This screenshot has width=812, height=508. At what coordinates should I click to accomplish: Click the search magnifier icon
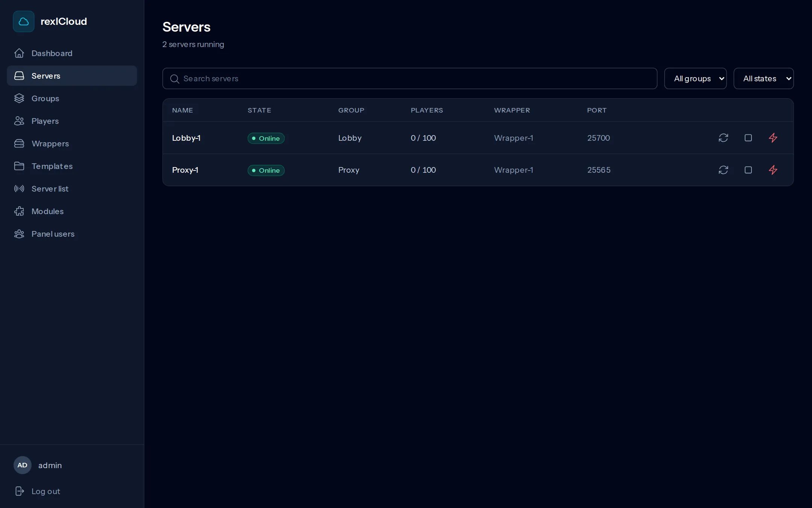(x=174, y=79)
